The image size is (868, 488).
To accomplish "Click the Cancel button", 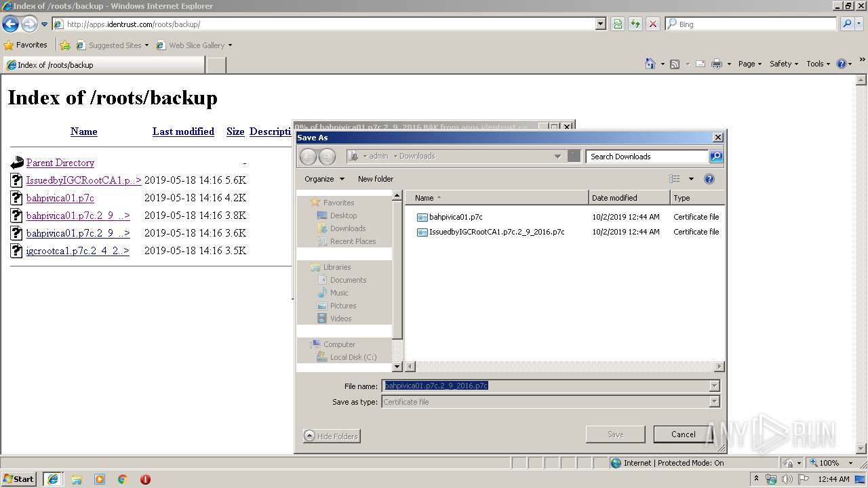I will [x=683, y=434].
